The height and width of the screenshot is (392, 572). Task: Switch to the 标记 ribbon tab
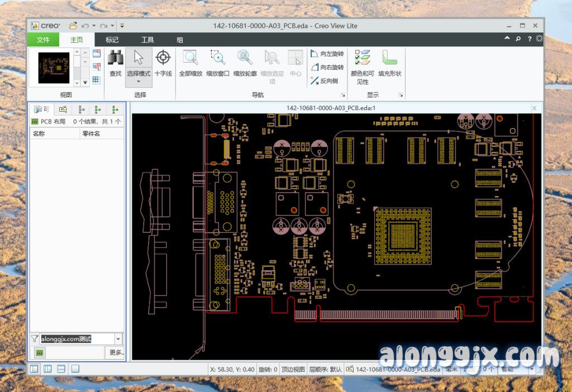[x=112, y=40]
